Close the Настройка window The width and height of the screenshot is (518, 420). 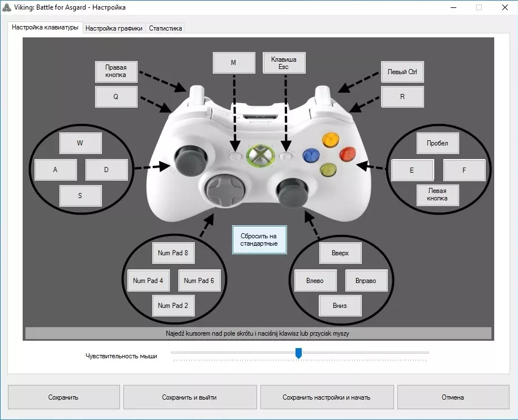click(x=505, y=7)
